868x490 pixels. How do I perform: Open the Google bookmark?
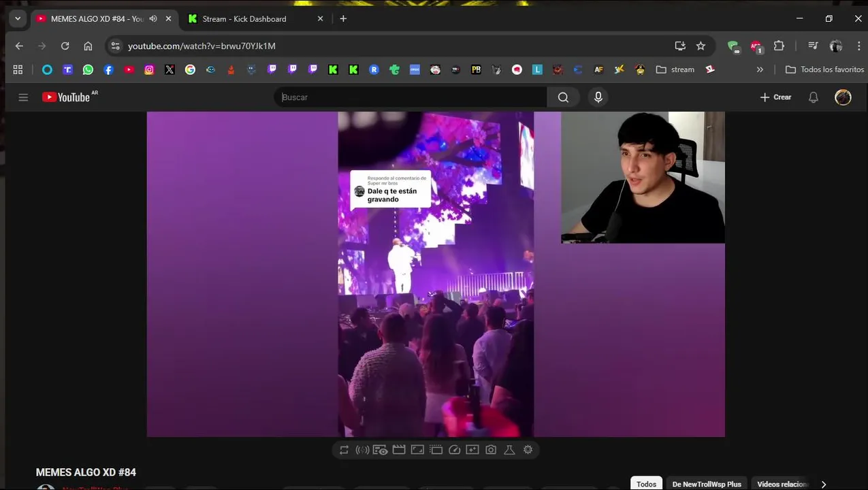(190, 69)
